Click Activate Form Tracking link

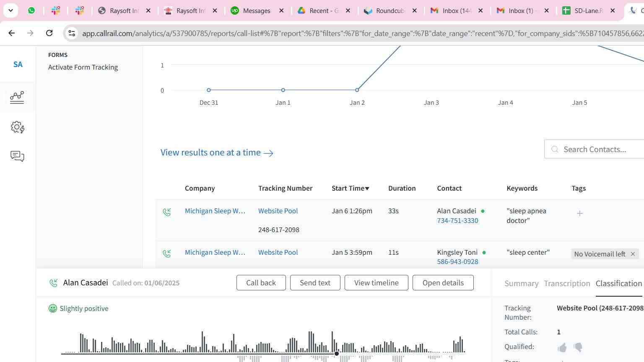pos(83,67)
